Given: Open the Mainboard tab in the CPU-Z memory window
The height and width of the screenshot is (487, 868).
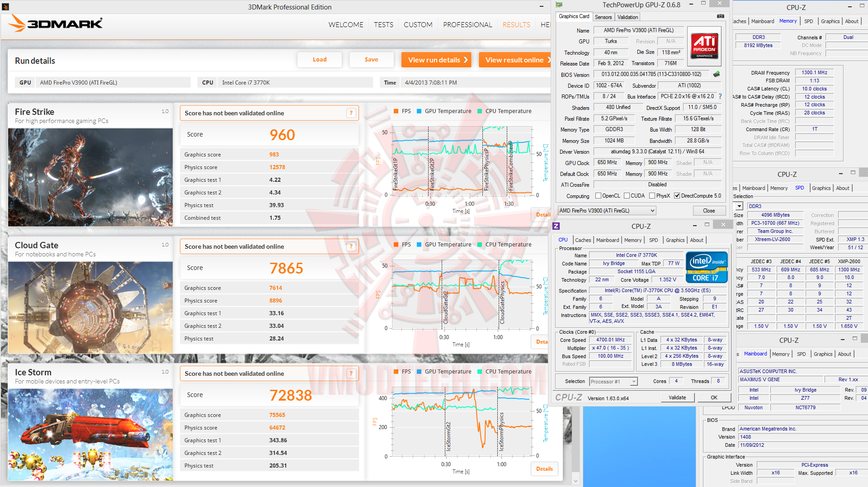Looking at the screenshot, I should pos(762,21).
